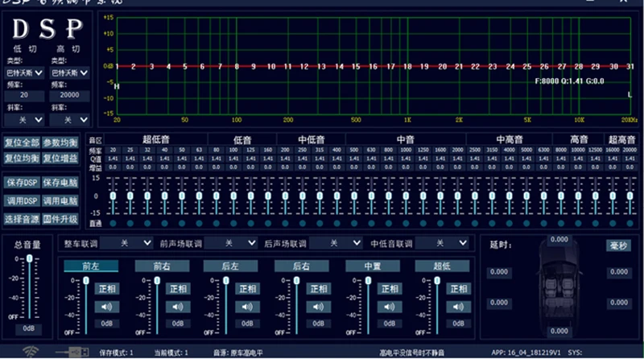Click the 超低 channel volume slider handle
The width and height of the screenshot is (644, 359).
point(437,281)
